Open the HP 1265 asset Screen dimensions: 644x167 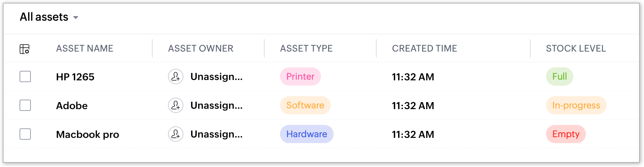tap(75, 77)
